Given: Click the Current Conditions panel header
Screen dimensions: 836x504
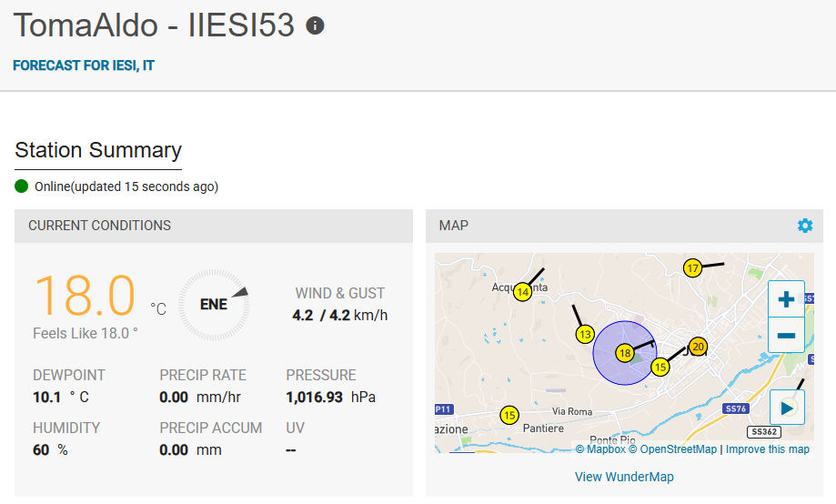Looking at the screenshot, I should click(x=99, y=225).
